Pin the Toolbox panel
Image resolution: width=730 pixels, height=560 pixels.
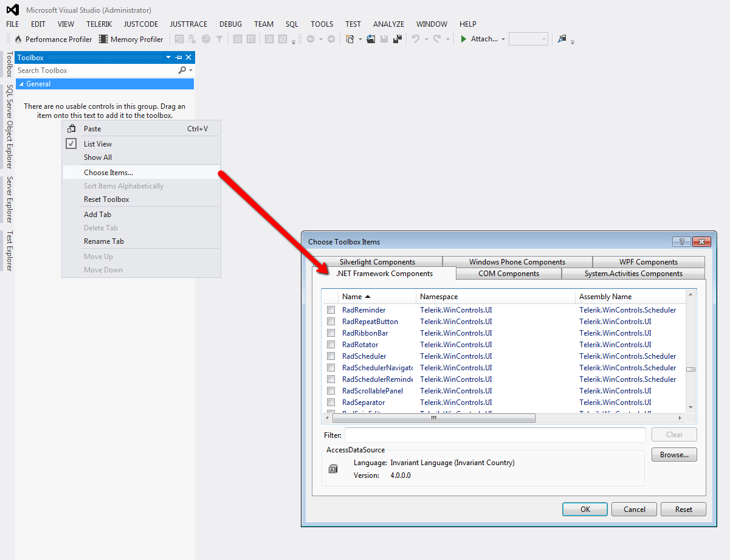coord(178,57)
